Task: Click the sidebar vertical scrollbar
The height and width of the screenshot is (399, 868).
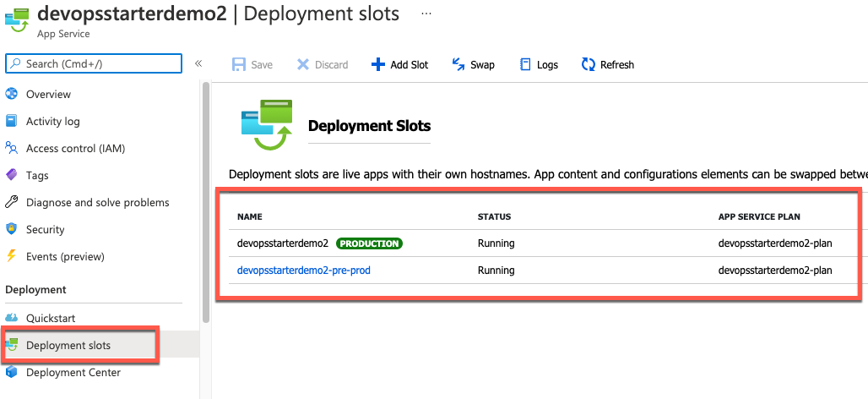Action: coord(206,202)
